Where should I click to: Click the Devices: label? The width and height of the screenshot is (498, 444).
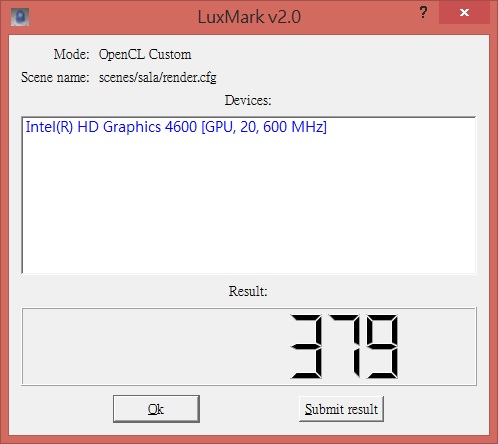point(248,100)
